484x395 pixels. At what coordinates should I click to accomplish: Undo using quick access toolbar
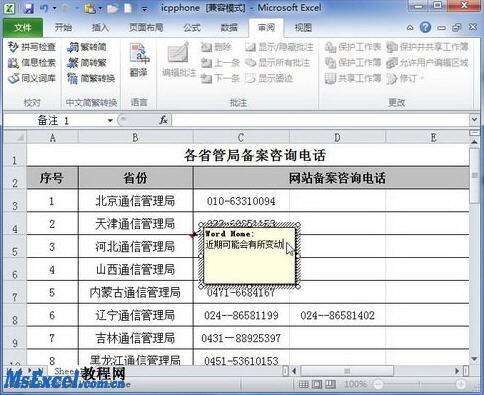44,8
